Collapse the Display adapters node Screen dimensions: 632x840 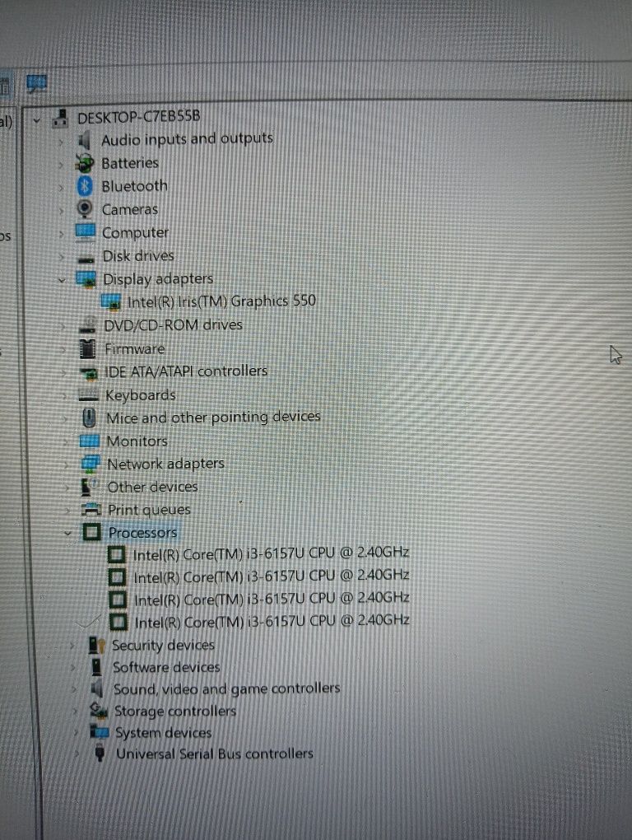click(62, 280)
